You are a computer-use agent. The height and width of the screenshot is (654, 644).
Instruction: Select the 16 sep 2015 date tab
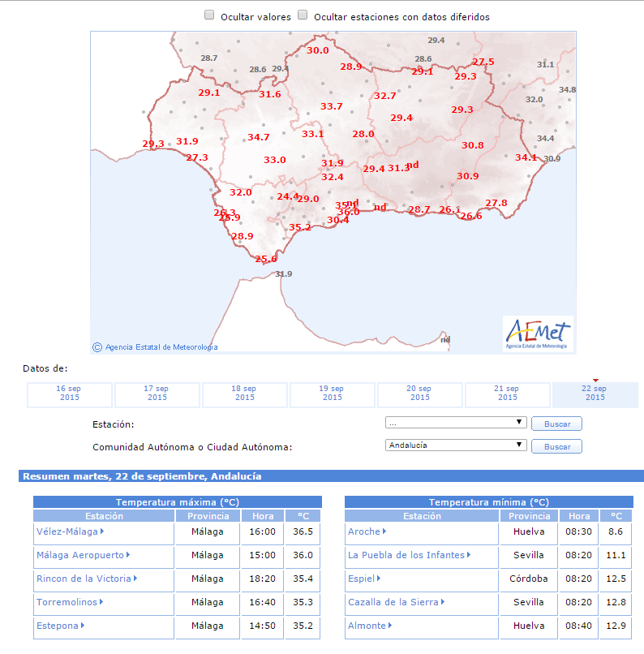70,394
